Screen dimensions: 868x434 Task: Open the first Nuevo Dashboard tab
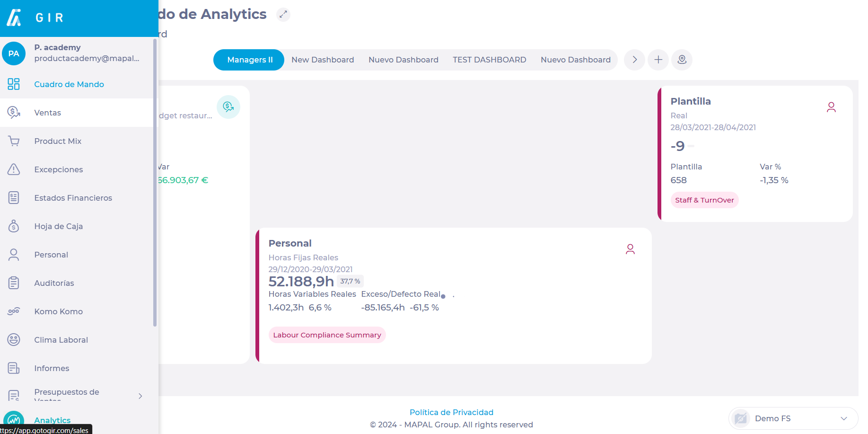click(403, 60)
